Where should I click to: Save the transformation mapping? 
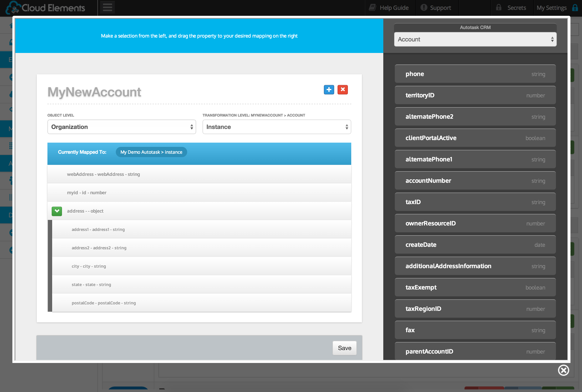pos(344,348)
